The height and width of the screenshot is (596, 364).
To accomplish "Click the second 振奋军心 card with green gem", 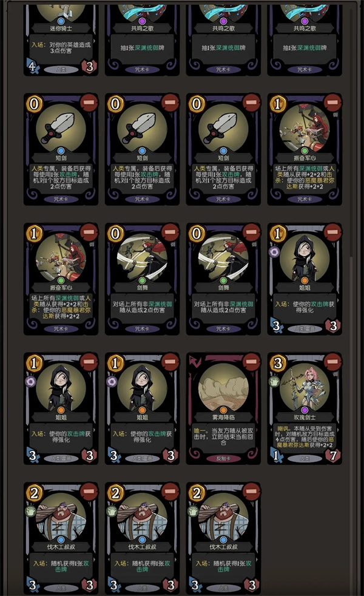I will pos(61,279).
